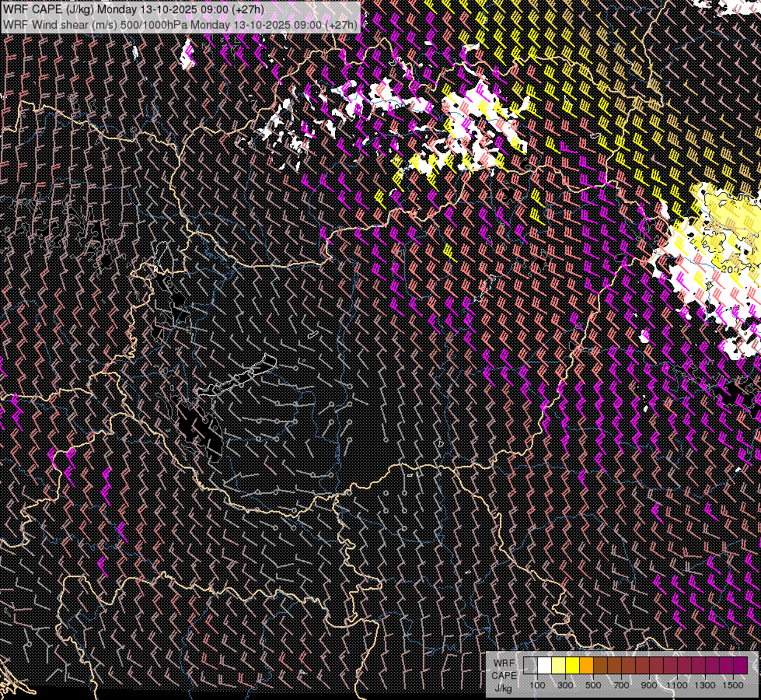Image resolution: width=761 pixels, height=700 pixels.
Task: Click the "1100" legend value label
Action: (x=677, y=685)
